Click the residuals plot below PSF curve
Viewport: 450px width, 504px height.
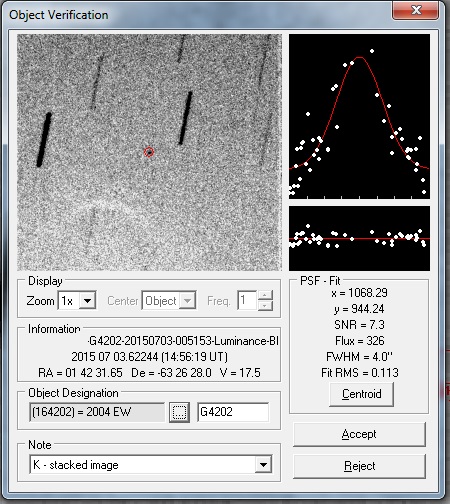(359, 238)
